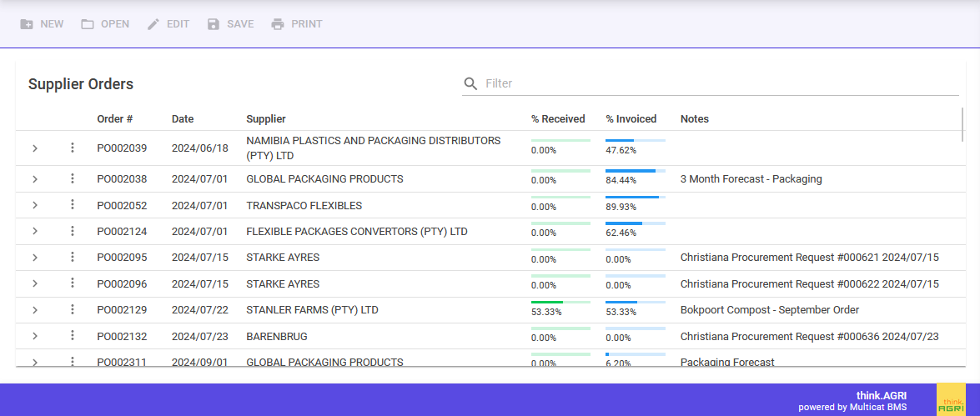
Task: Open three-dot menu for PO002095
Action: tap(73, 257)
